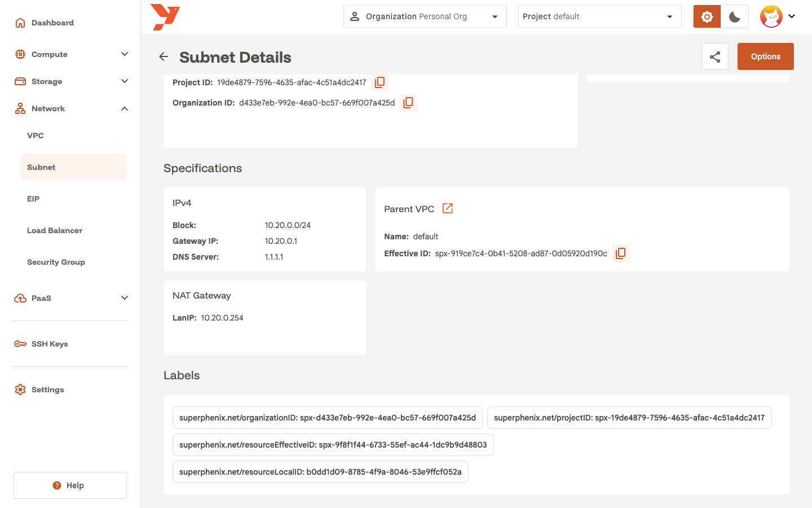Open the Security Group page
This screenshot has height=508, width=812.
[73, 262]
